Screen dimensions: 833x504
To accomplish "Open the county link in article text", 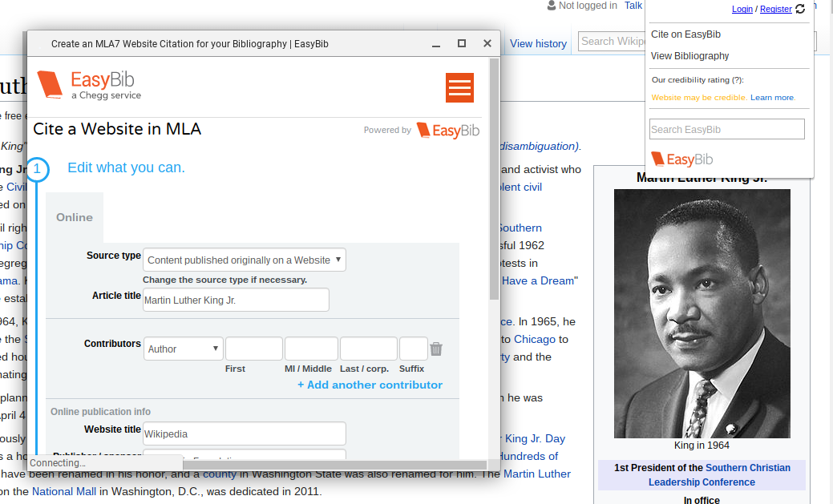I will [220, 474].
